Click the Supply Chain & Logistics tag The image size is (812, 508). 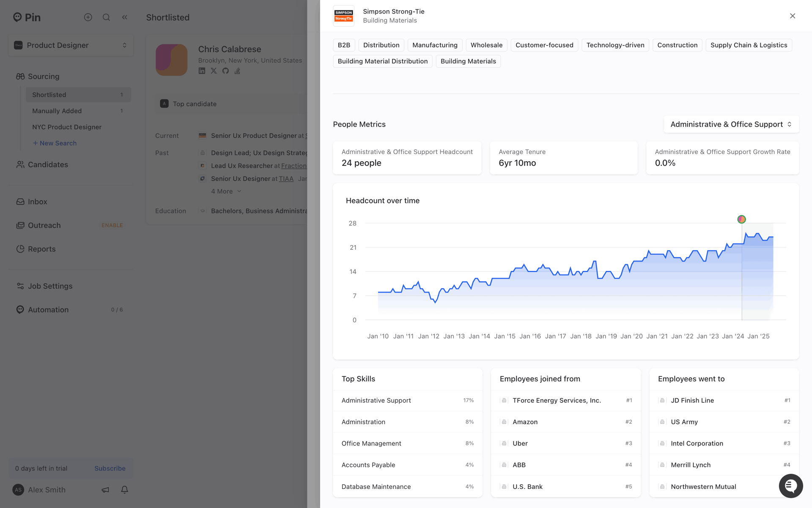click(x=749, y=45)
